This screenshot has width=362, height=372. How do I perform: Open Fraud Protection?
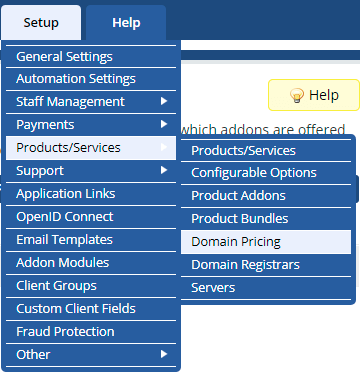point(91,332)
